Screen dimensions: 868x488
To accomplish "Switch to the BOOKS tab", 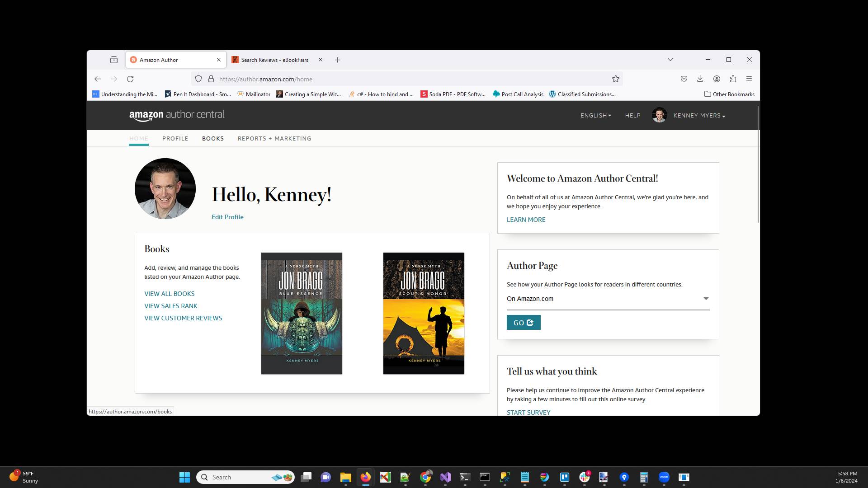I will coord(212,138).
